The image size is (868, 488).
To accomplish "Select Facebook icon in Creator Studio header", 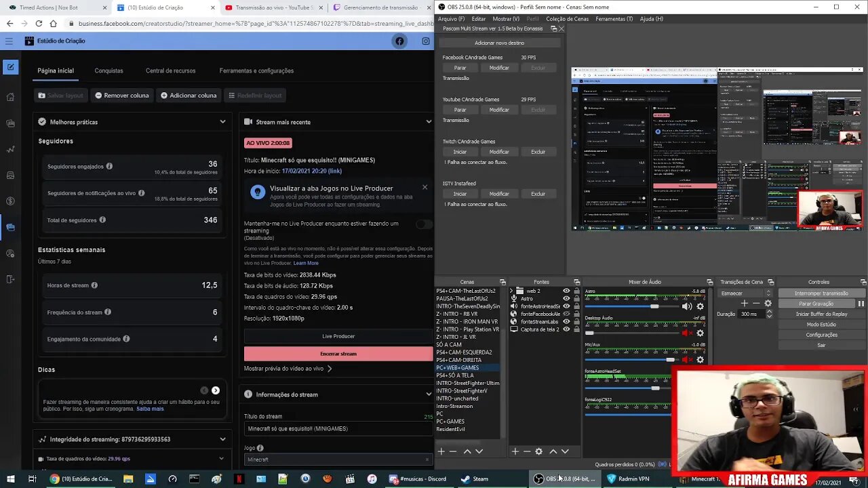I will (x=399, y=41).
